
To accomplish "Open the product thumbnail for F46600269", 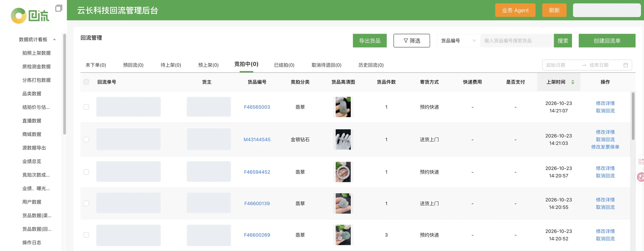I will pyautogui.click(x=343, y=235).
